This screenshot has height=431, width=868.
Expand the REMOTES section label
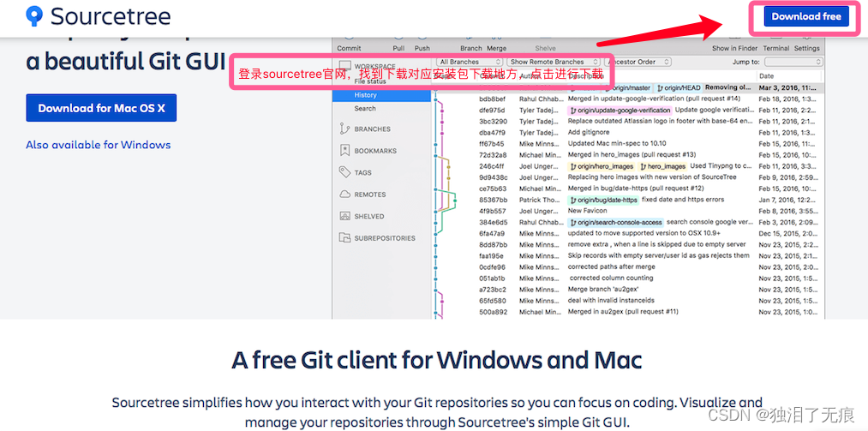(x=370, y=195)
